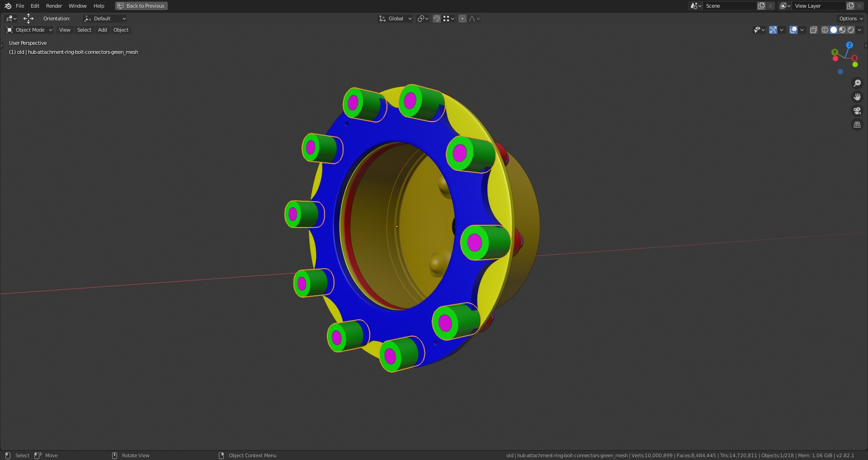
Task: Expand the overlays settings dropdown arrow
Action: tap(802, 30)
